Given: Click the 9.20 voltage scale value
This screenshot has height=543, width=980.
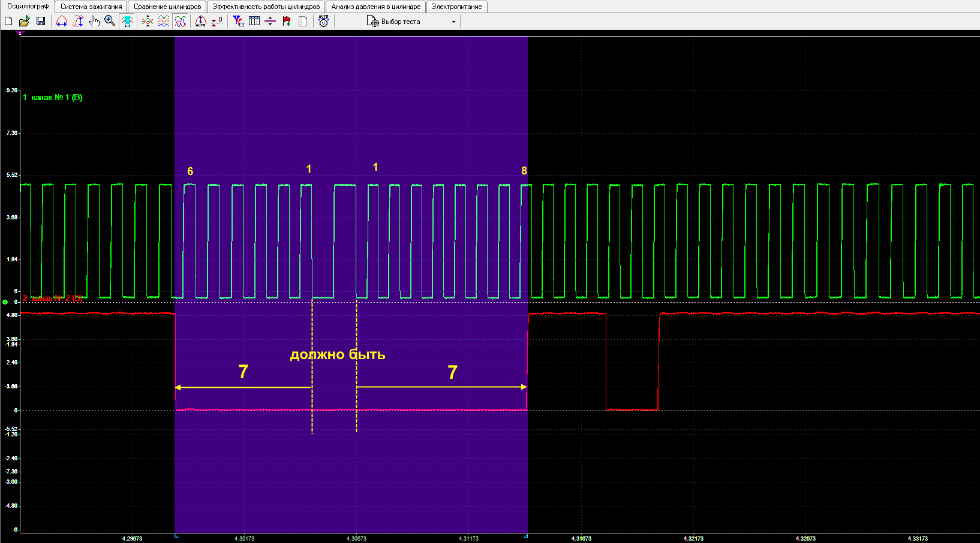Looking at the screenshot, I should coord(12,90).
